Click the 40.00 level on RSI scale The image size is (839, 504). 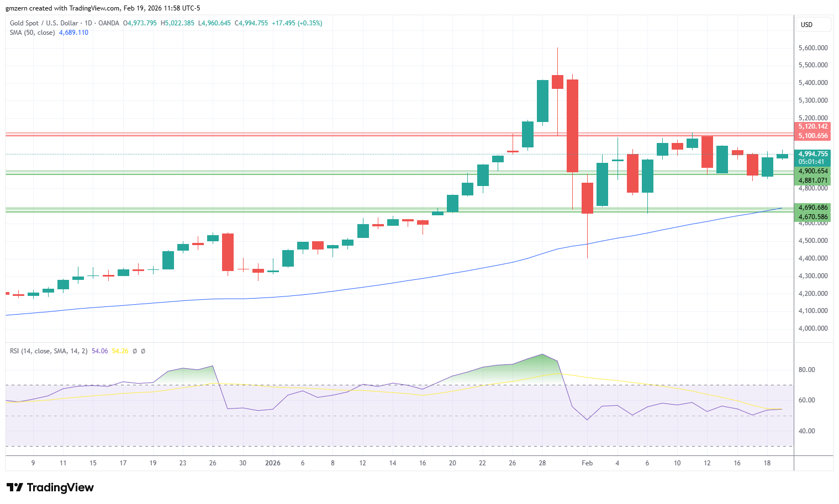[x=807, y=431]
